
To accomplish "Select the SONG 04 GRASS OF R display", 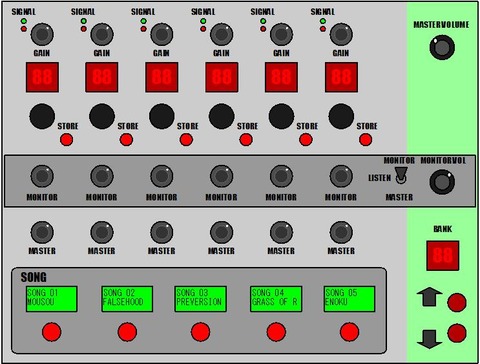I will (276, 299).
